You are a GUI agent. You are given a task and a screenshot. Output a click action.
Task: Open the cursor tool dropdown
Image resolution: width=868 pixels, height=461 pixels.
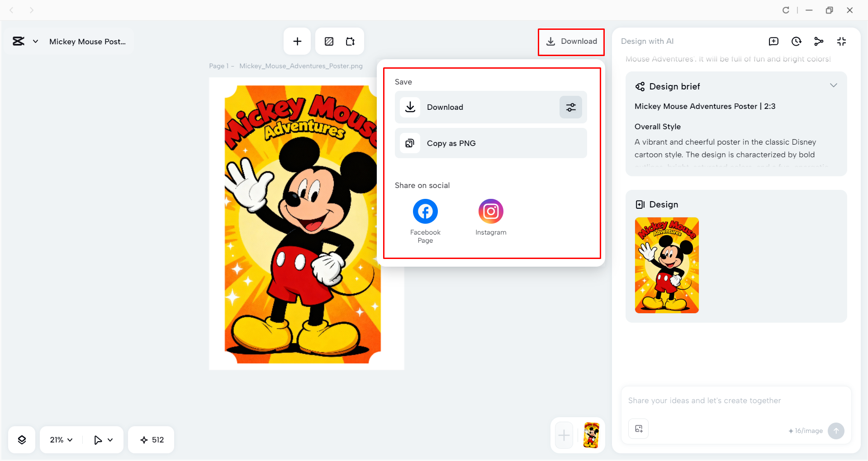pos(103,439)
